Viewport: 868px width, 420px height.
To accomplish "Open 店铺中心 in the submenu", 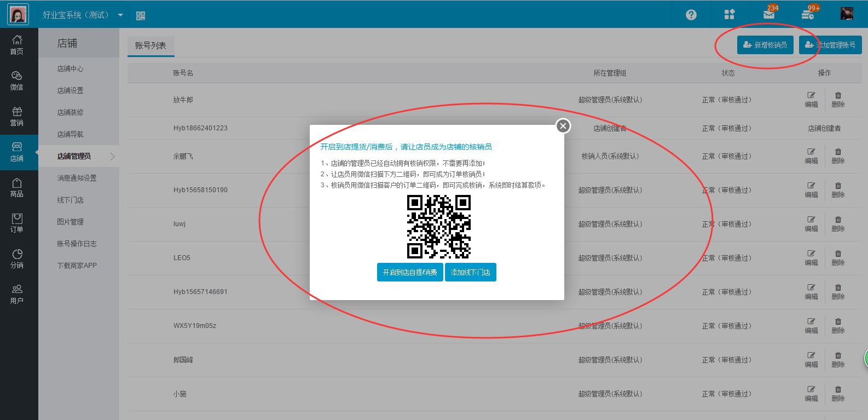I will coord(71,68).
